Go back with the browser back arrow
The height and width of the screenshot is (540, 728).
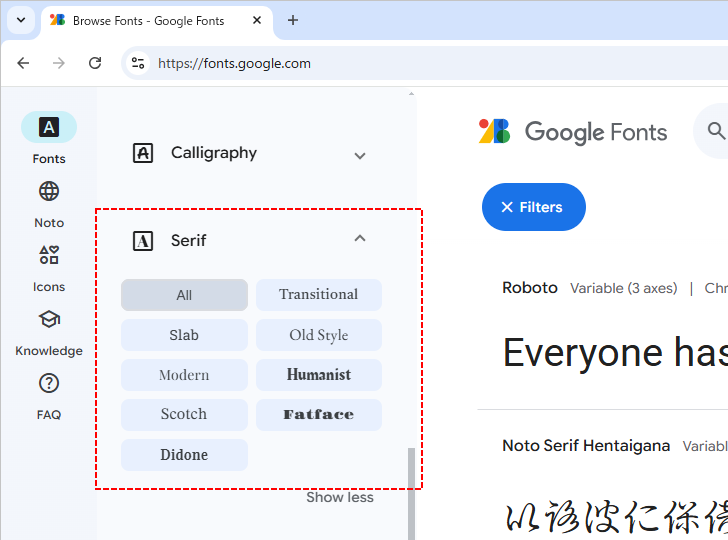pos(23,63)
